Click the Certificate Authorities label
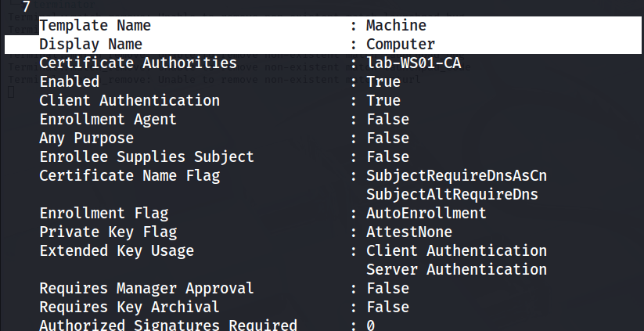The width and height of the screenshot is (644, 331). click(x=138, y=63)
